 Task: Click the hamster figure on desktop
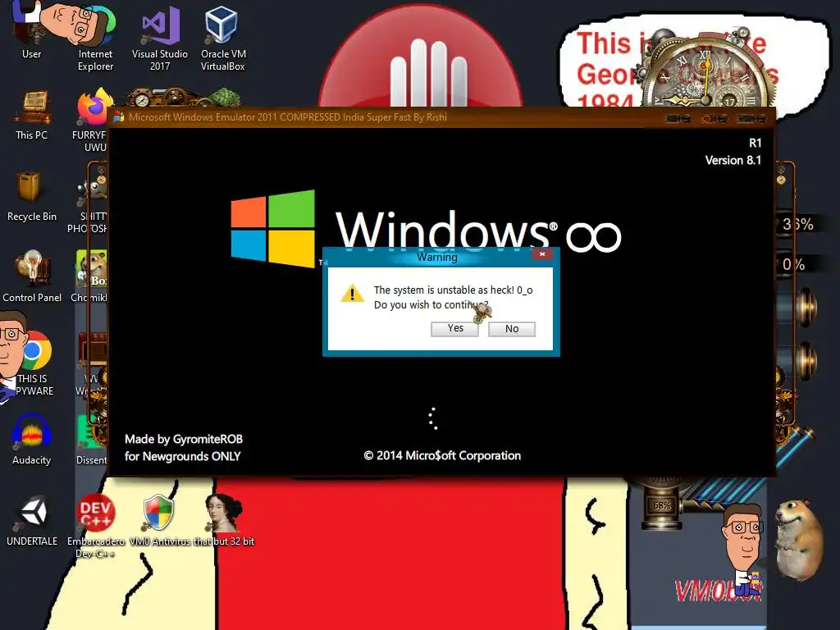[798, 540]
